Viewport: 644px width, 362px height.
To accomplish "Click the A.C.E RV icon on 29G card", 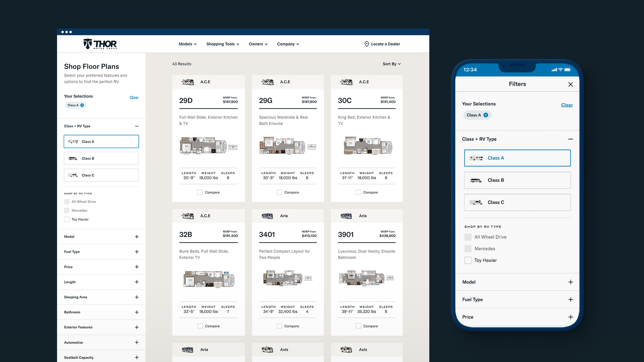I will click(268, 82).
